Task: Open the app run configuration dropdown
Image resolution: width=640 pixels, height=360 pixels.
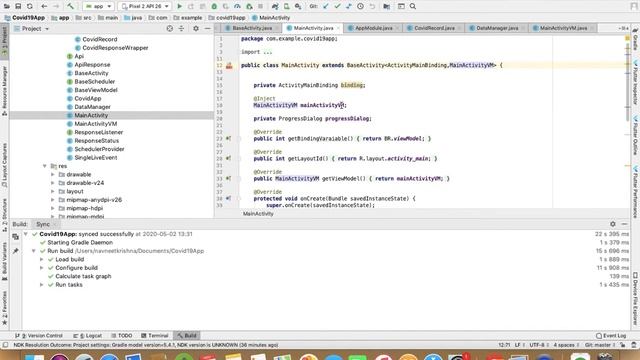Action: point(98,6)
